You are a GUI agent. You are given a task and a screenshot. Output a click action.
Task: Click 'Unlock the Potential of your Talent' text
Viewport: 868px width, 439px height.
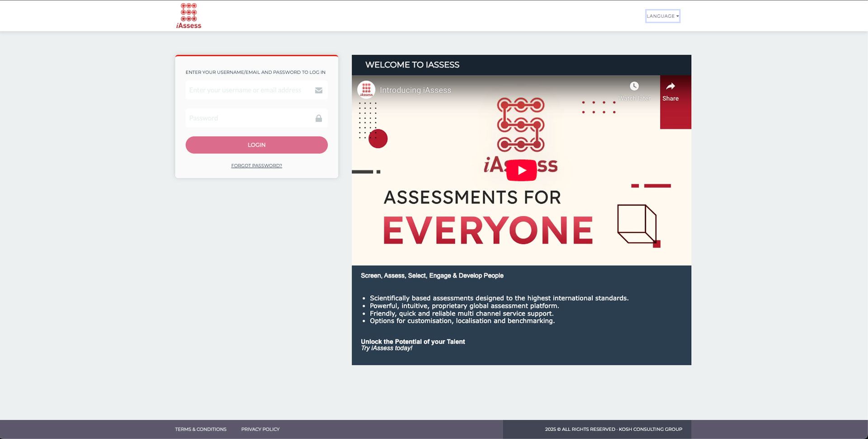coord(413,341)
